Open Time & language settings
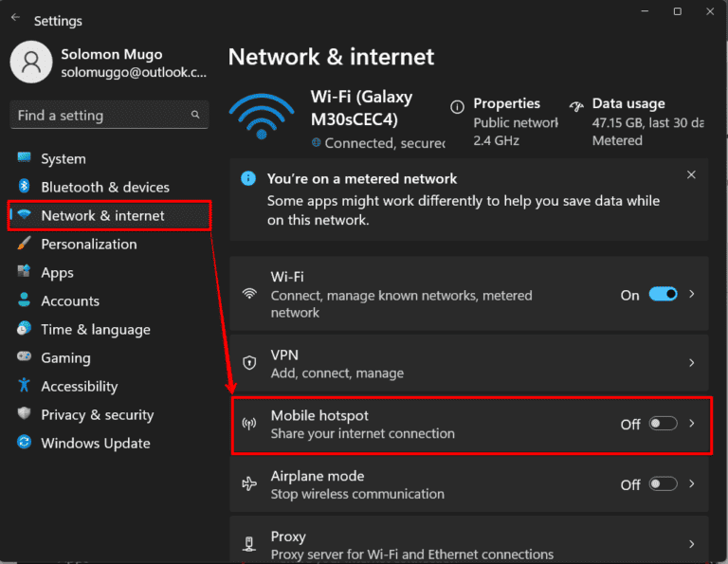 95,329
